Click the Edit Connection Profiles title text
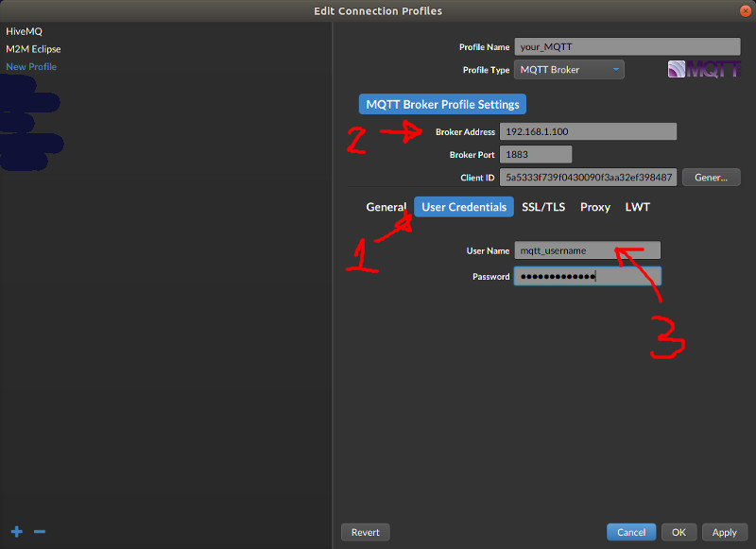The width and height of the screenshot is (756, 549). point(378,11)
